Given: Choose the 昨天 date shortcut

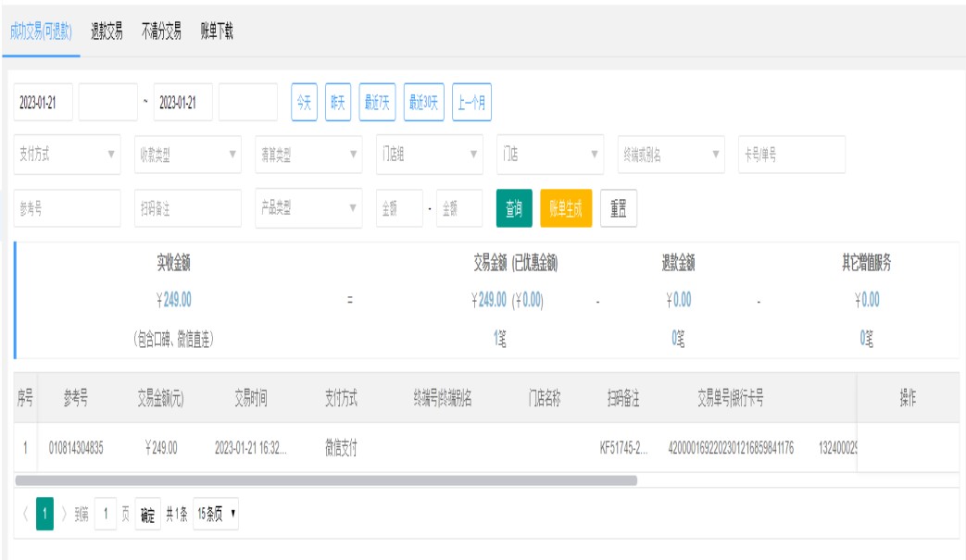Looking at the screenshot, I should pyautogui.click(x=338, y=103).
